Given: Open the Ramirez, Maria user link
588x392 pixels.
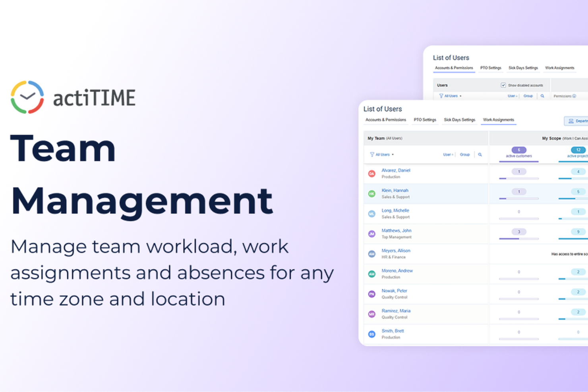Looking at the screenshot, I should [x=396, y=311].
